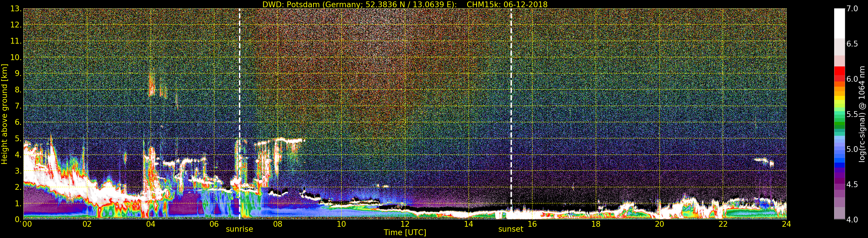Image resolution: width=868 pixels, height=238 pixels.
Task: Click the '5.' height axis tick label
Action: coord(18,138)
